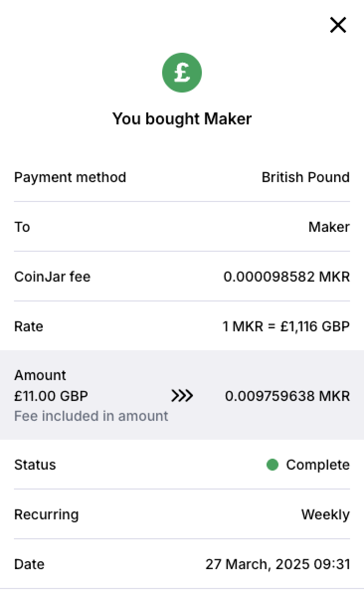Click the British Pound payment method value
Screen dimensions: 364x590
[306, 177]
